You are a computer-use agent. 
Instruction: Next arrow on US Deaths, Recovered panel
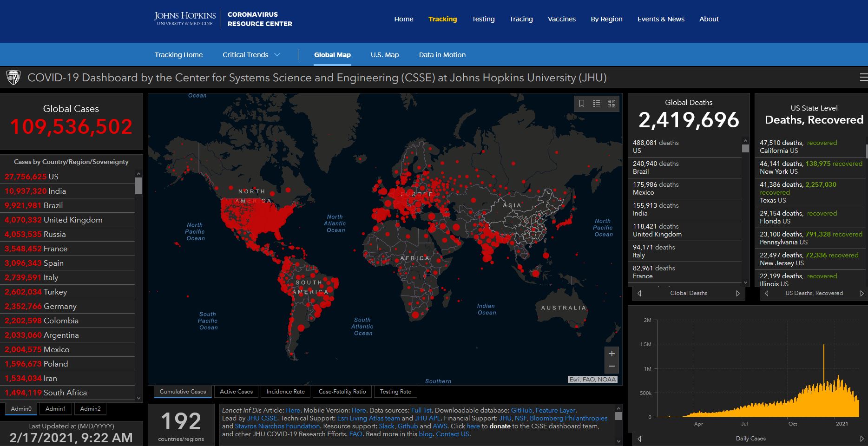(x=861, y=293)
